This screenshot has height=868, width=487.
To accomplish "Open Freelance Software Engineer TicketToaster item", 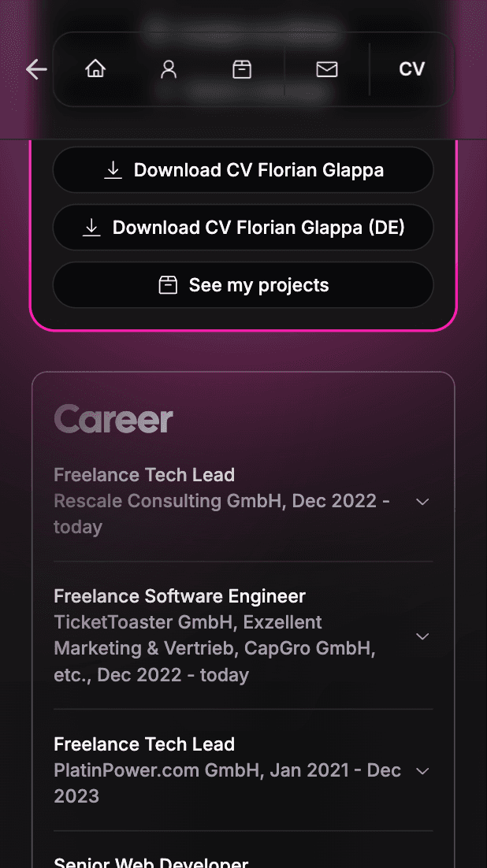I will point(243,636).
